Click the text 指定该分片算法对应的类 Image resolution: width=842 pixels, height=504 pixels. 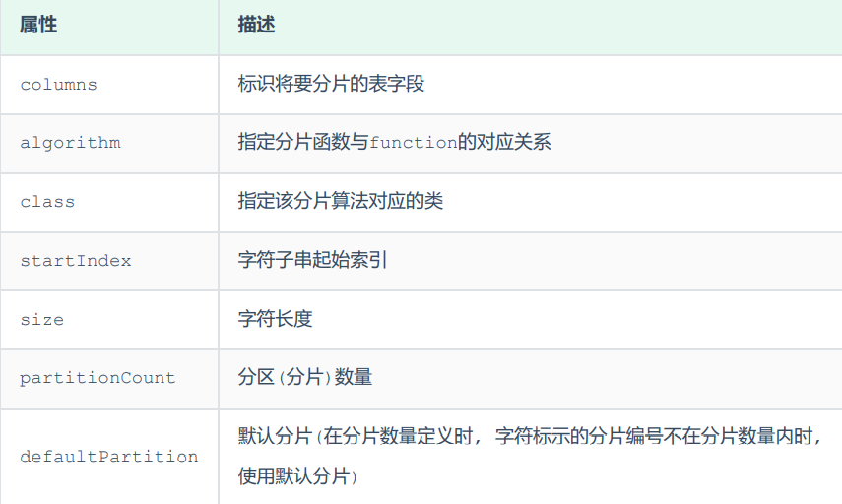tap(341, 202)
